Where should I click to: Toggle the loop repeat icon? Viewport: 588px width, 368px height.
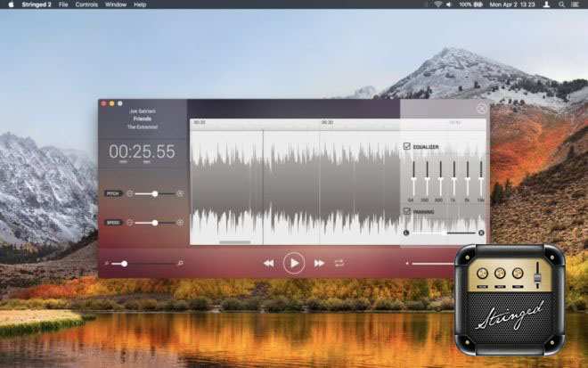tap(339, 263)
